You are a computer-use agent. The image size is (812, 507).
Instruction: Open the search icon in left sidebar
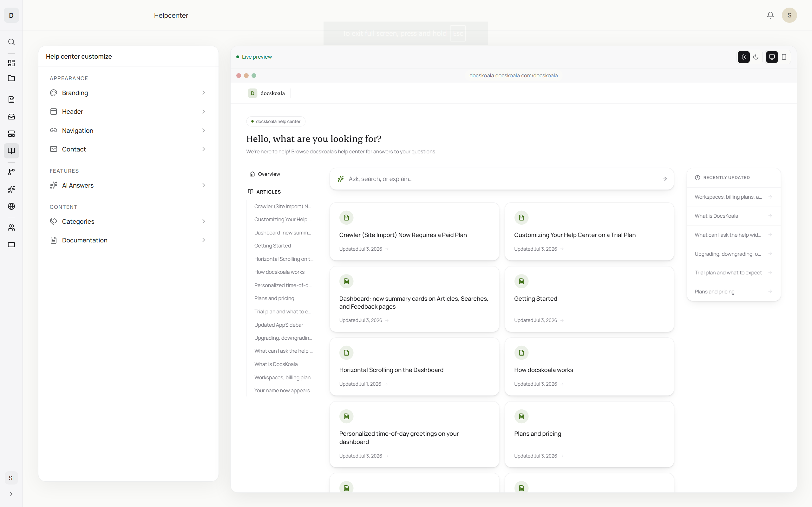pyautogui.click(x=11, y=42)
